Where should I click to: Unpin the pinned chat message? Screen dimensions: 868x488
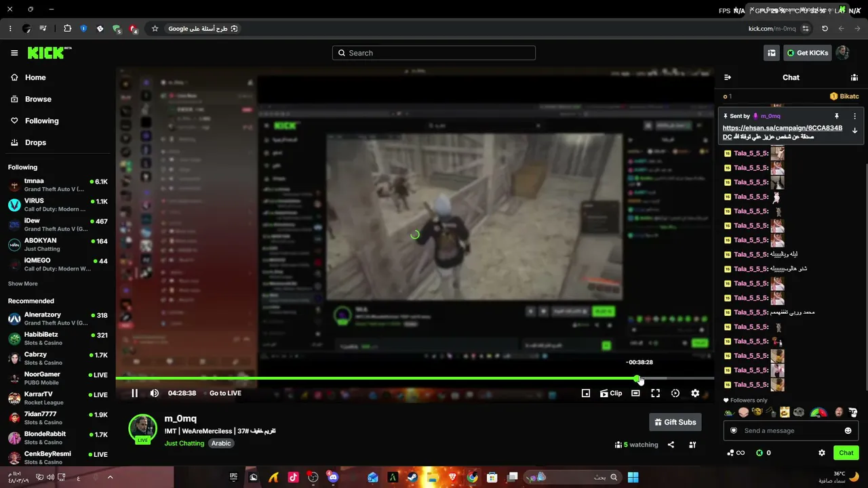tap(837, 116)
